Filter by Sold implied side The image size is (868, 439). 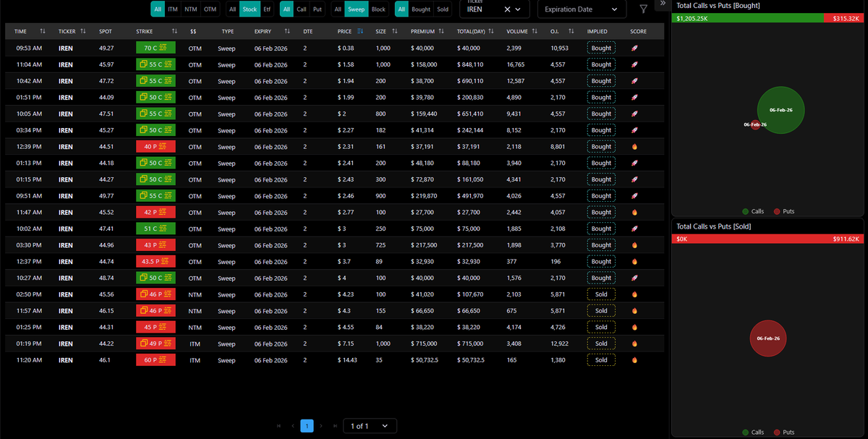pos(443,9)
